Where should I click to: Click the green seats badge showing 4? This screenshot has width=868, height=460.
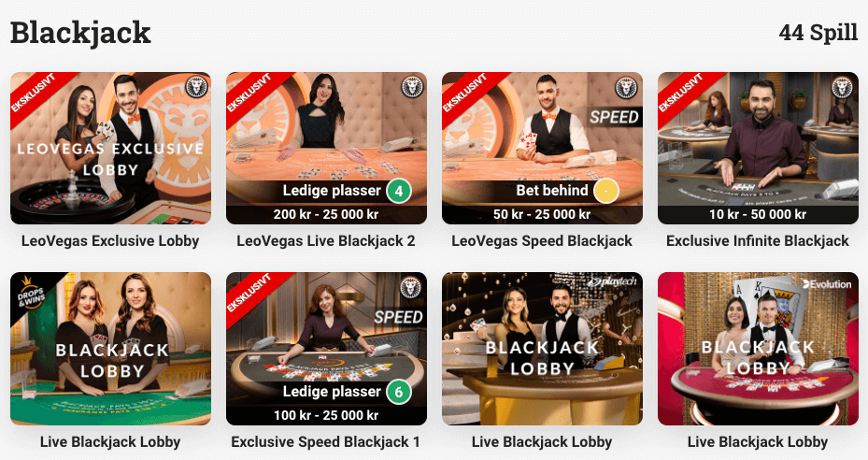coord(399,192)
